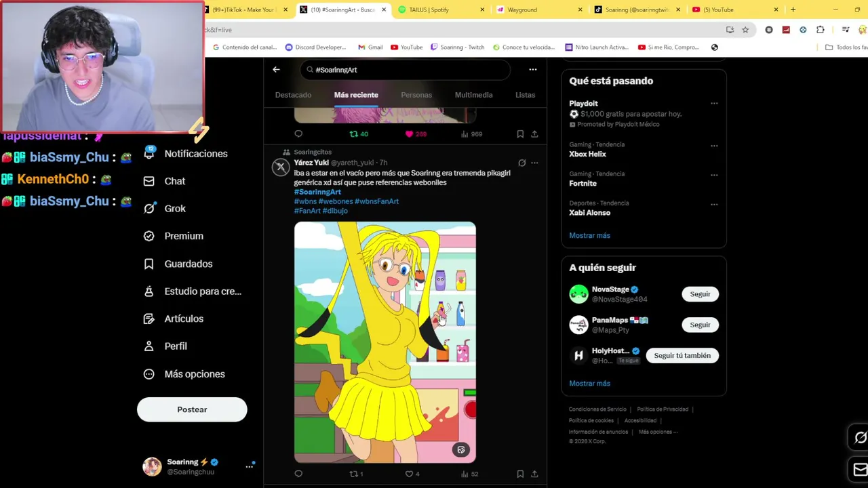Reply to the post with 40 reposts

pos(298,134)
